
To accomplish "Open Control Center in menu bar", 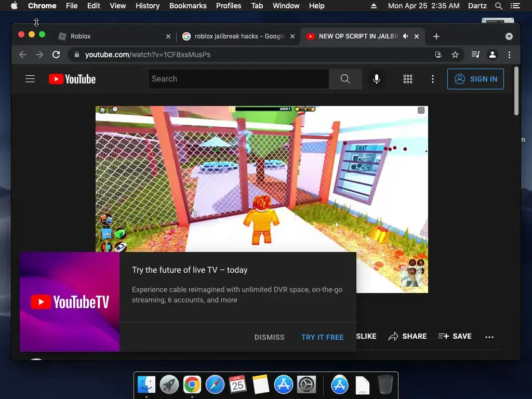I will coord(515,6).
